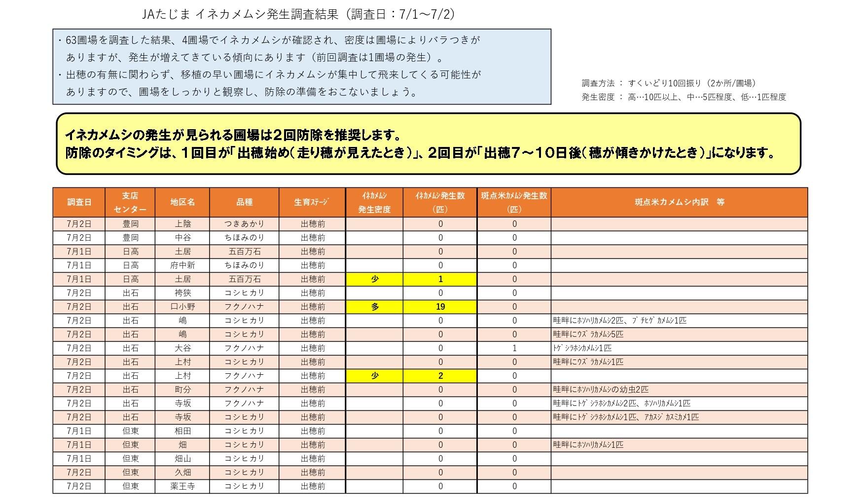Select the 調査方法 すくいどり10回振り line
The image size is (865, 504).
tap(669, 83)
